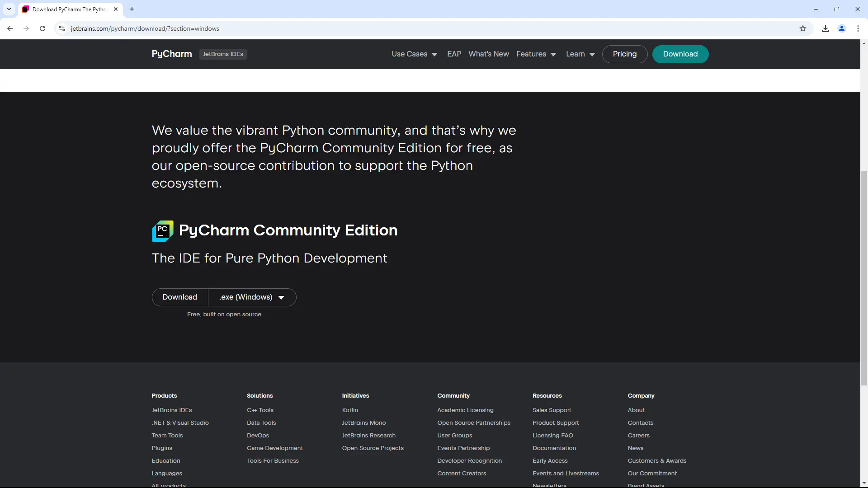This screenshot has width=868, height=488.
Task: Expand the Use Cases navigation menu
Action: [414, 54]
